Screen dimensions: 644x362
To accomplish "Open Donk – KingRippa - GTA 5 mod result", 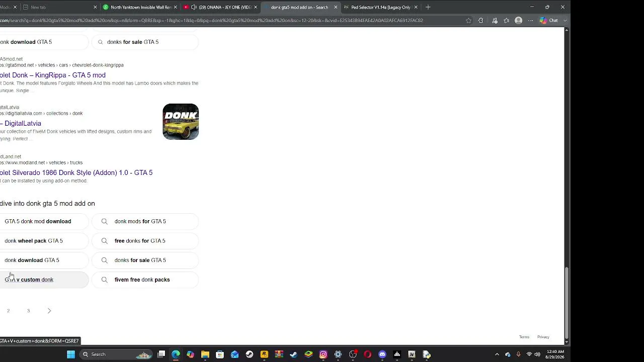I will 53,75.
